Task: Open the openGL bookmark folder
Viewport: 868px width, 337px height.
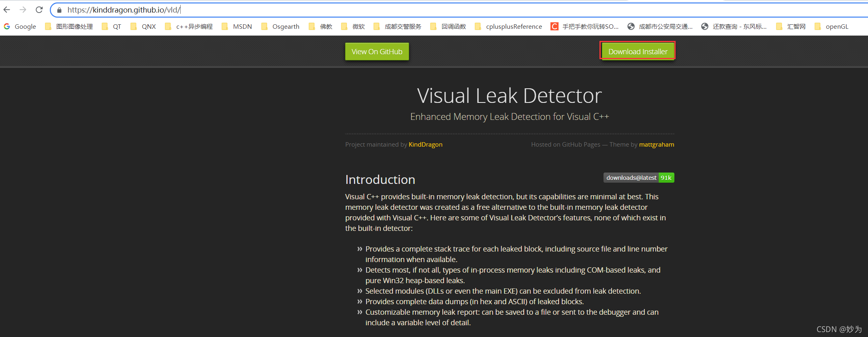Action: tap(832, 26)
